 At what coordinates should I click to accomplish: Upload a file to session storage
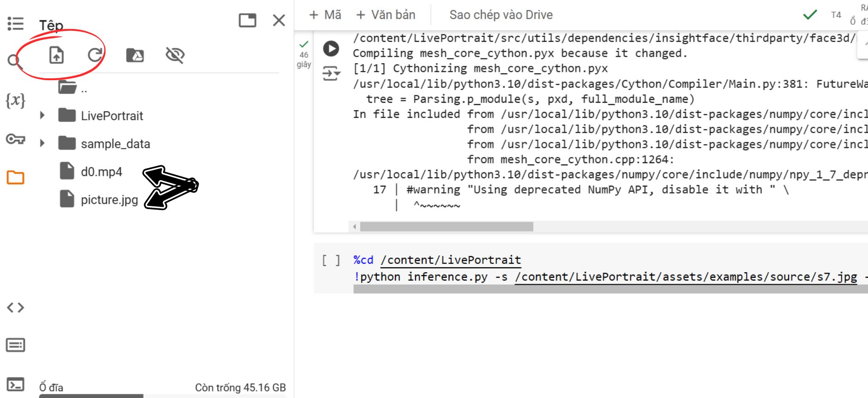tap(56, 55)
